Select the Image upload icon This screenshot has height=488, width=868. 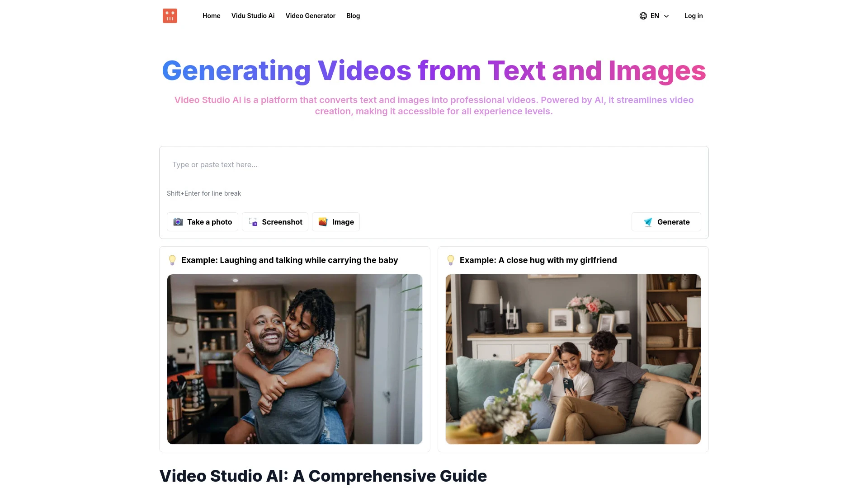point(324,222)
